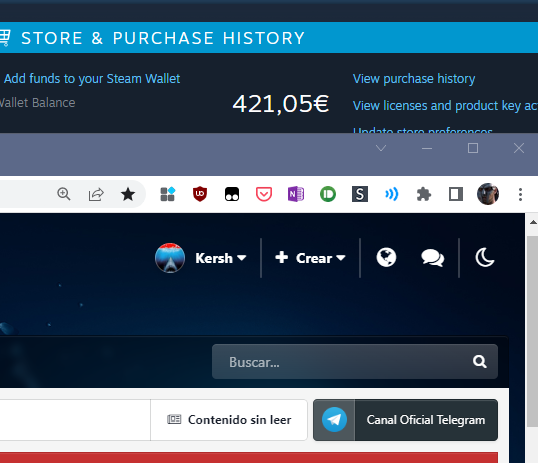Click the zoom magnifier icon in address bar
The height and width of the screenshot is (463, 538).
64,194
